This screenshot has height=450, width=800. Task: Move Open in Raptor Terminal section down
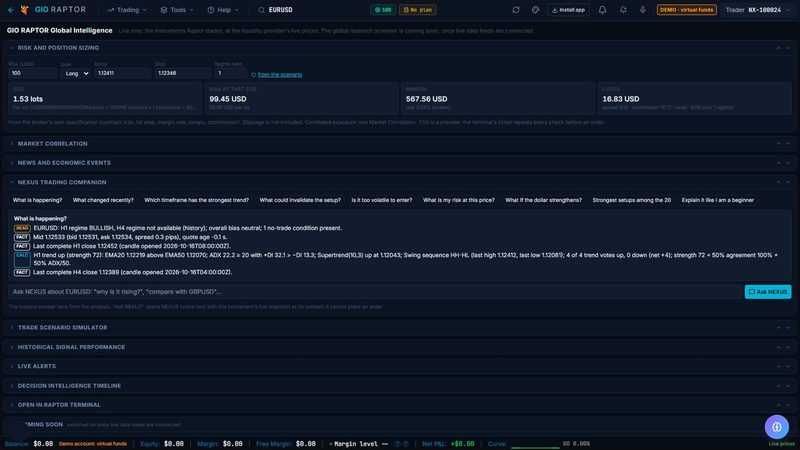coord(788,405)
